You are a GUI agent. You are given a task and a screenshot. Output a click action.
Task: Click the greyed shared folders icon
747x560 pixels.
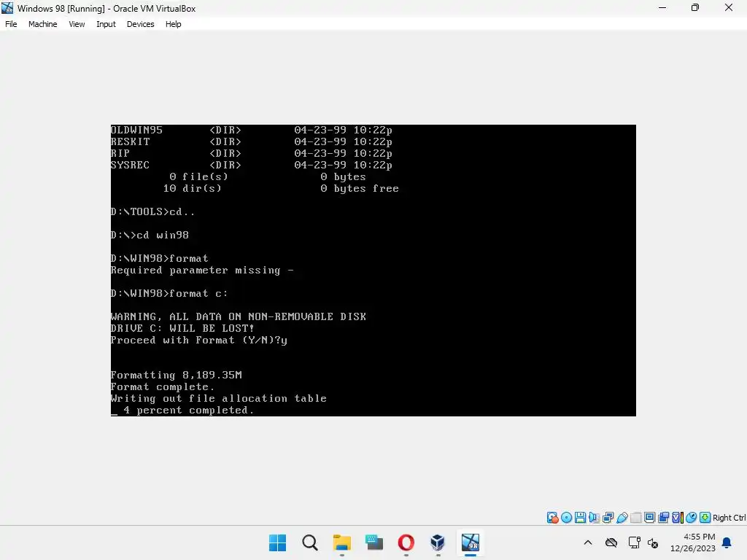click(635, 518)
